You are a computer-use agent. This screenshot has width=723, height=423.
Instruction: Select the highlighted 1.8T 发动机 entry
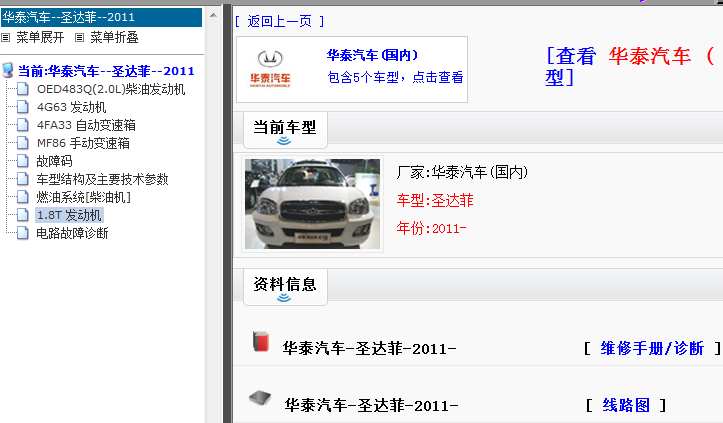69,215
